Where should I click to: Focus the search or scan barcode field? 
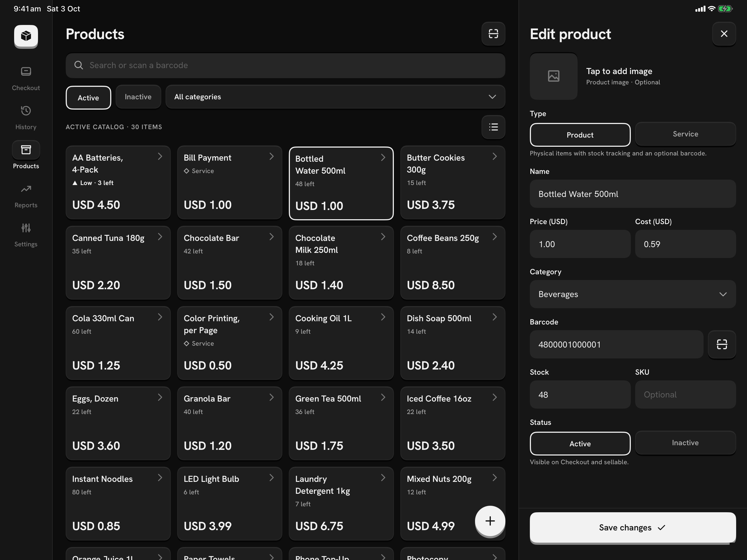(285, 65)
